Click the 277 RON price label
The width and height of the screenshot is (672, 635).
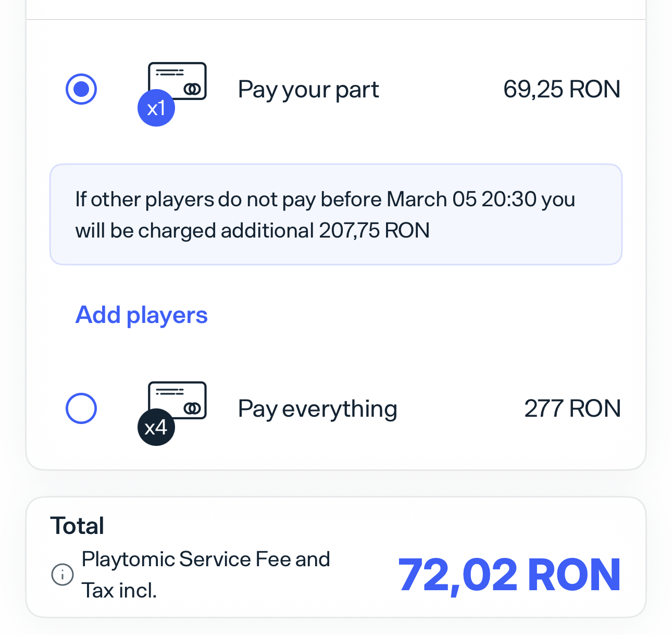(573, 408)
